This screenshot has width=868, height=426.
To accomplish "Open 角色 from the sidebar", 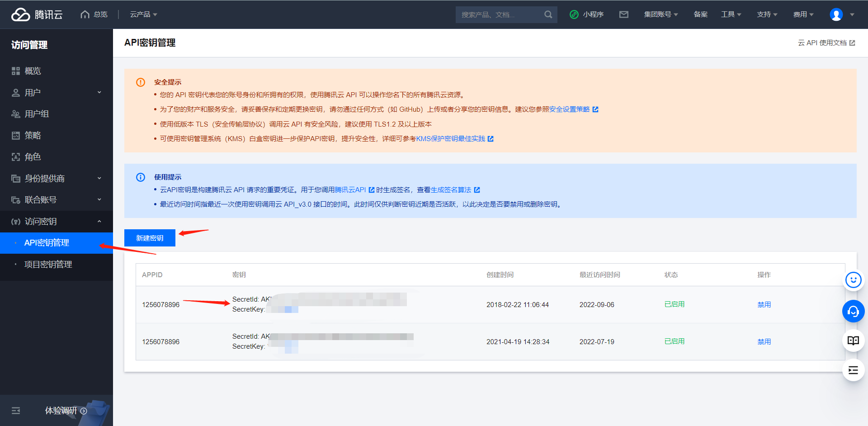I will click(x=33, y=156).
